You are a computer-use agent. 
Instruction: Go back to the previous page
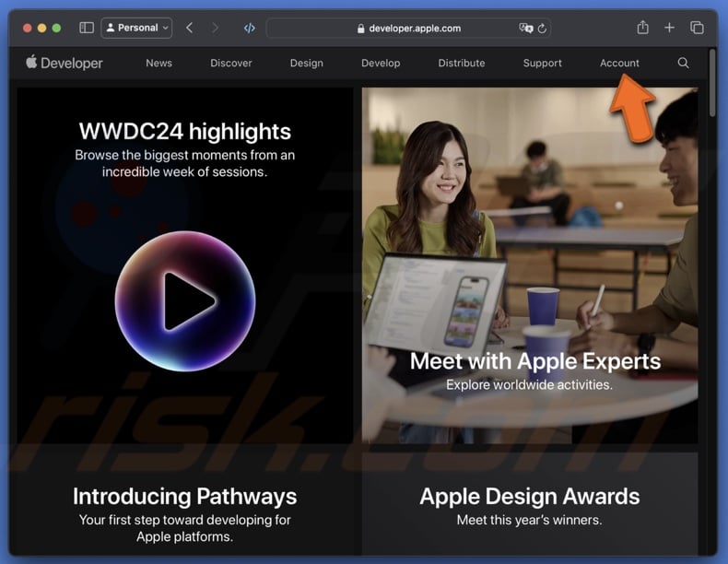coord(190,28)
